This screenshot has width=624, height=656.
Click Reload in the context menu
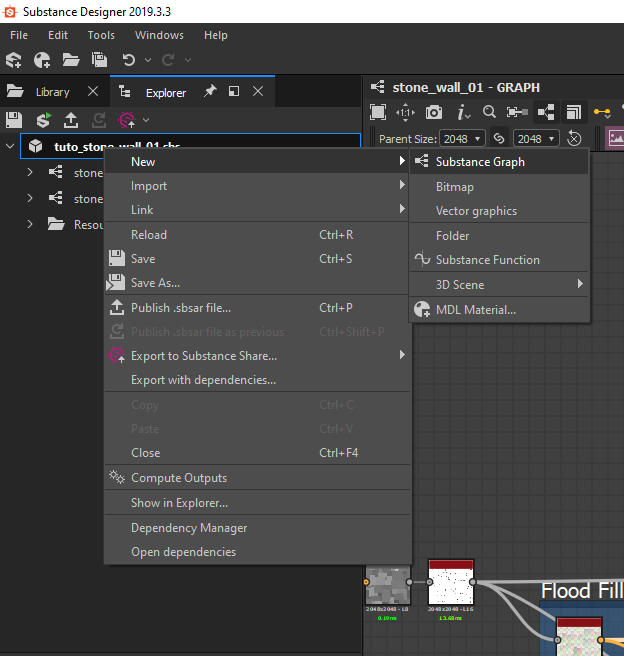tap(257, 235)
